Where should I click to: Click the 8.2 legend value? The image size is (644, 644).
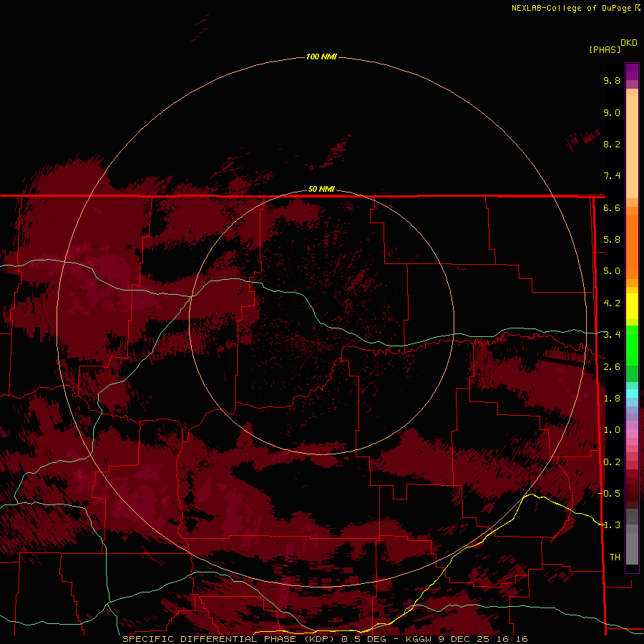pyautogui.click(x=612, y=144)
